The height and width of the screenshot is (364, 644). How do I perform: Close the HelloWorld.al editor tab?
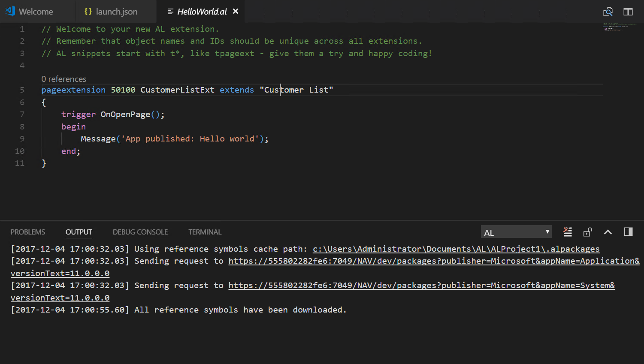(x=235, y=12)
